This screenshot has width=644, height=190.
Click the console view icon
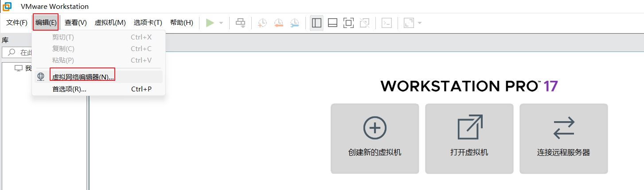(386, 23)
